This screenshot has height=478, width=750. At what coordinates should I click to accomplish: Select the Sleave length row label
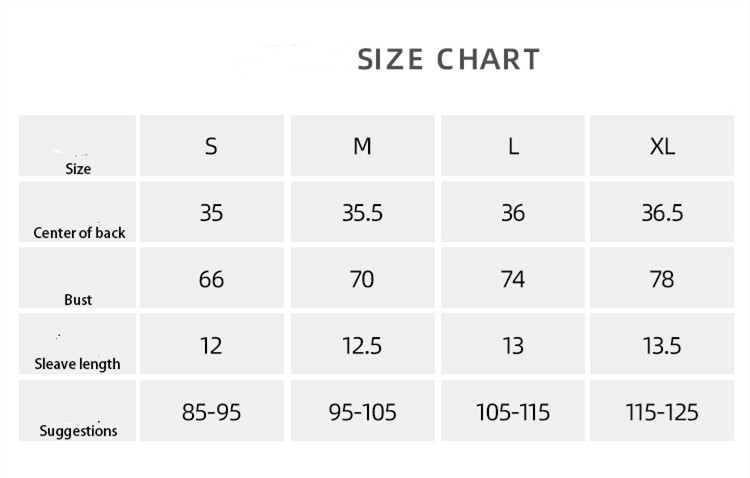pyautogui.click(x=78, y=364)
